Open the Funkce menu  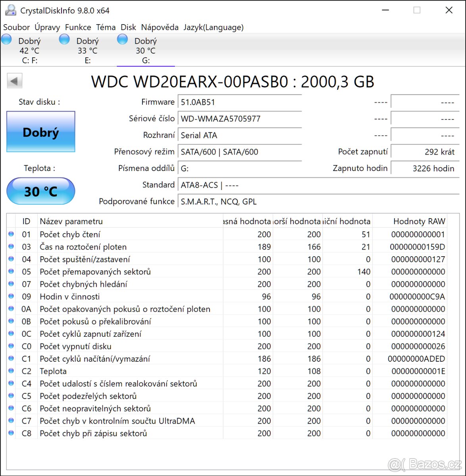pyautogui.click(x=78, y=27)
